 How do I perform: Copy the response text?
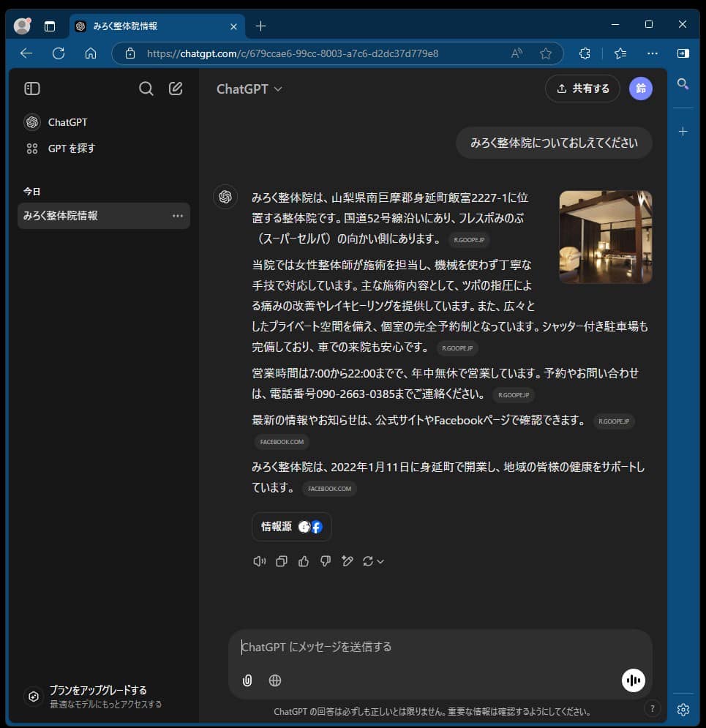pos(281,561)
